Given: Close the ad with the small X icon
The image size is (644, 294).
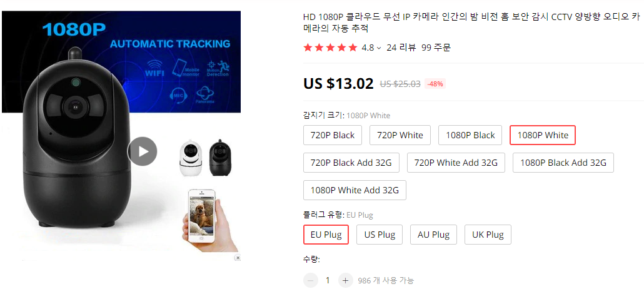Looking at the screenshot, I should (238, 258).
